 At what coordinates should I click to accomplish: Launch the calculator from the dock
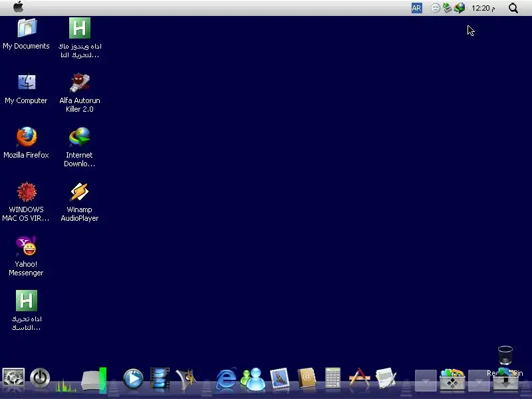pos(333,377)
